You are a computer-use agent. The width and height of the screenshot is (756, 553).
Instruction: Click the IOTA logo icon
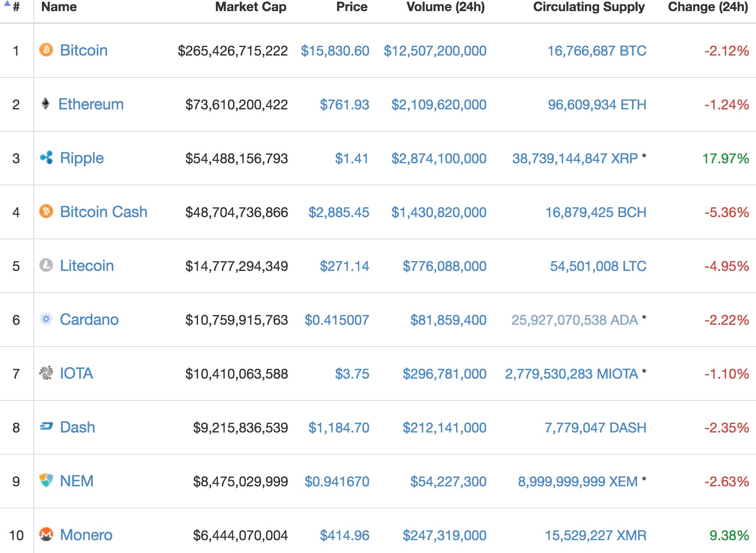[46, 373]
